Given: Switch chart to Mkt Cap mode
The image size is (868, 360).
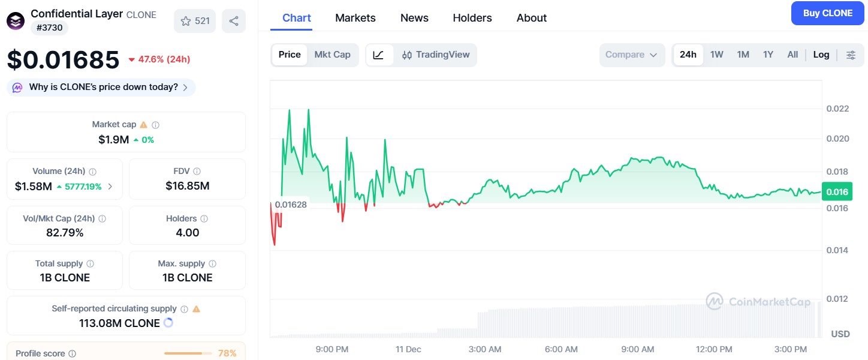Looking at the screenshot, I should pyautogui.click(x=333, y=54).
